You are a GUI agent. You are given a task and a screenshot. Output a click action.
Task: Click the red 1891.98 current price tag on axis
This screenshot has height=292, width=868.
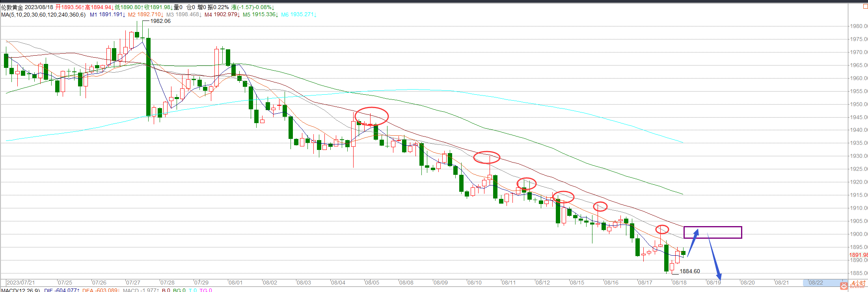pyautogui.click(x=858, y=255)
